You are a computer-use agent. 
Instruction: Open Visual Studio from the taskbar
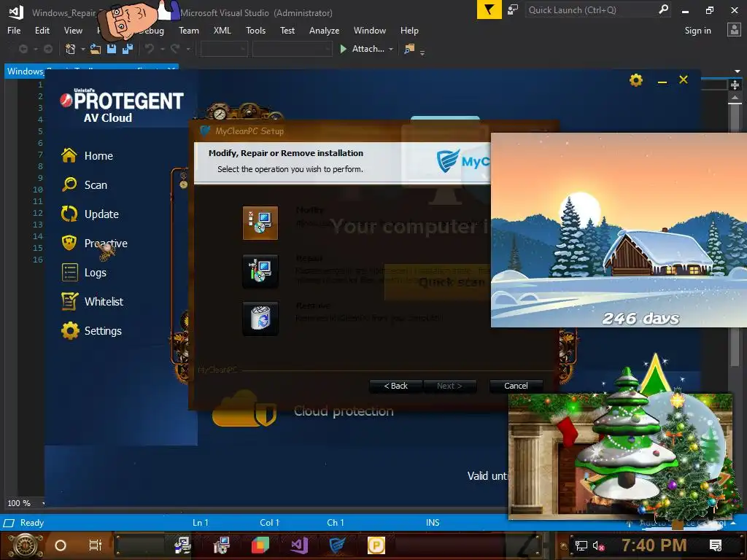click(299, 545)
